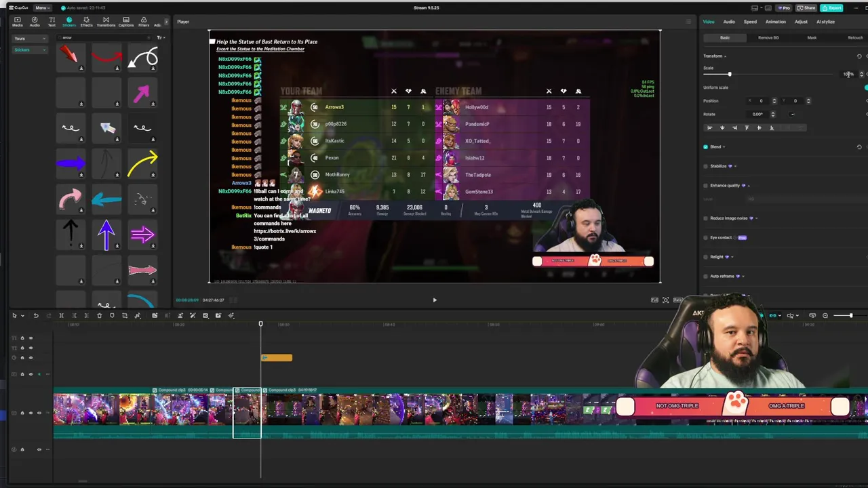Select the white looping arrow sticker
The height and width of the screenshot is (488, 868).
pos(142,58)
